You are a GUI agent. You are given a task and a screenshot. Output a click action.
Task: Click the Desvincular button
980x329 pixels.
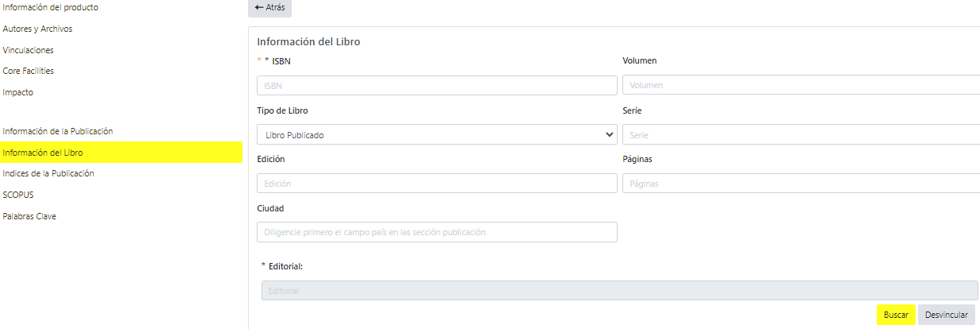[x=946, y=315]
